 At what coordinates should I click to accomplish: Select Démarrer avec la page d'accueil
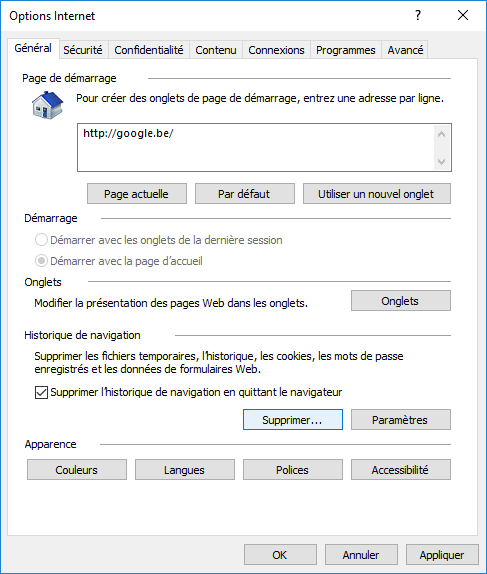[118, 261]
